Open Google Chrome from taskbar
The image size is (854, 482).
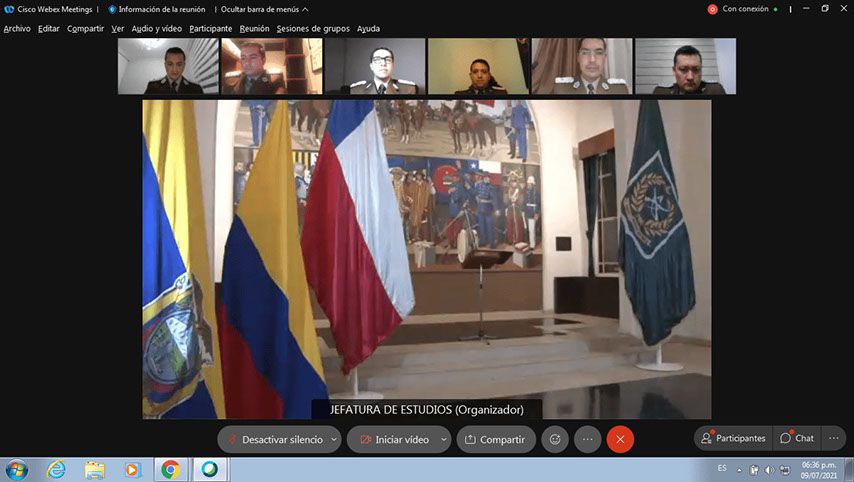[x=171, y=469]
